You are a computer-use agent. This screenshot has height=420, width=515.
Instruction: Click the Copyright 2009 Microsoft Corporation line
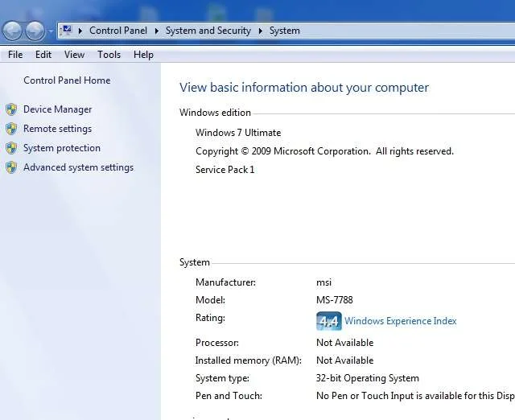[x=324, y=151]
